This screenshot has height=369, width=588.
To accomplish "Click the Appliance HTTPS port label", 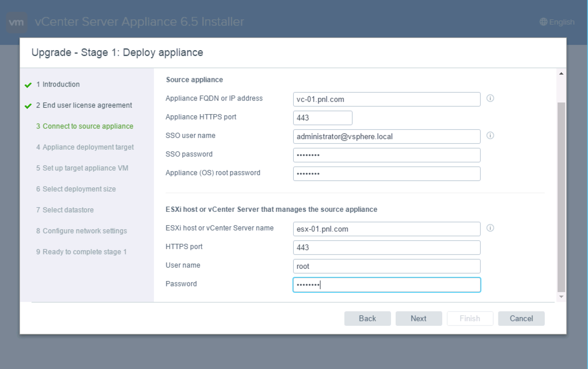I will pyautogui.click(x=201, y=117).
